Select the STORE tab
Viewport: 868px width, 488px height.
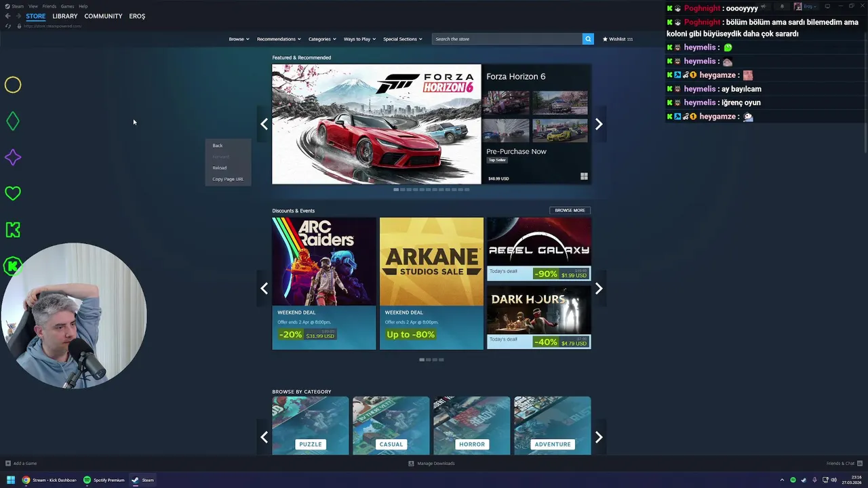(36, 16)
